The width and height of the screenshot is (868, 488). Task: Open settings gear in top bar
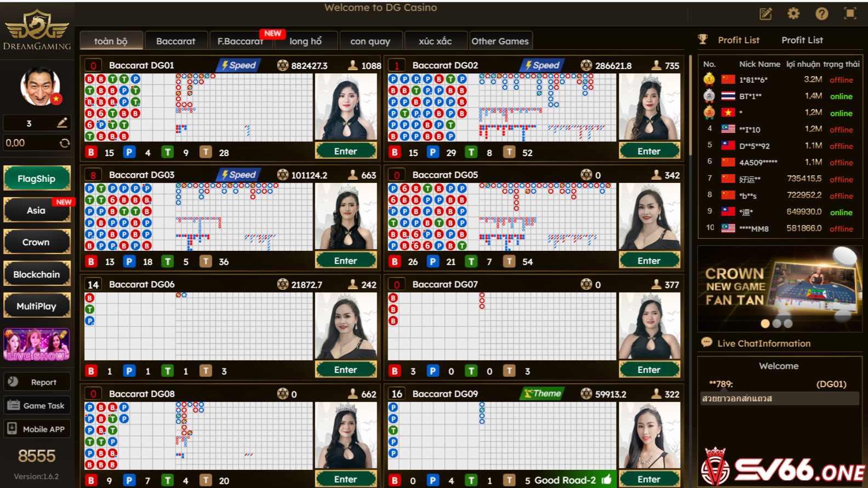point(794,14)
